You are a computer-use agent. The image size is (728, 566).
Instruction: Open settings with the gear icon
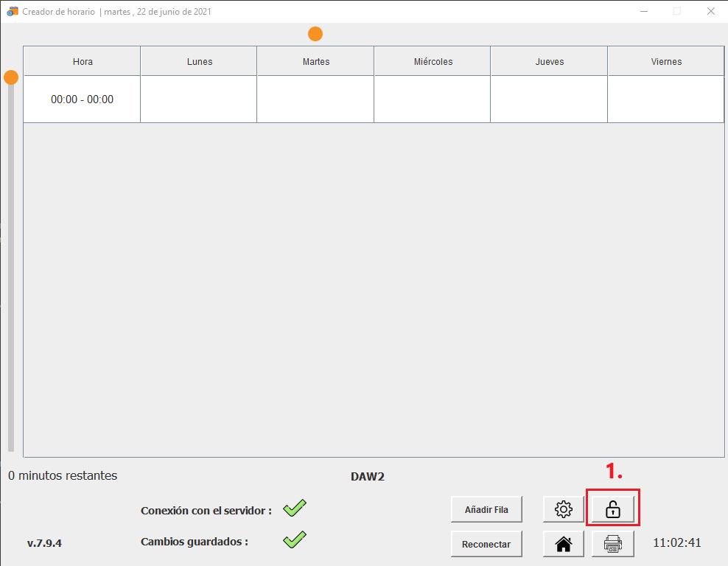coord(564,509)
